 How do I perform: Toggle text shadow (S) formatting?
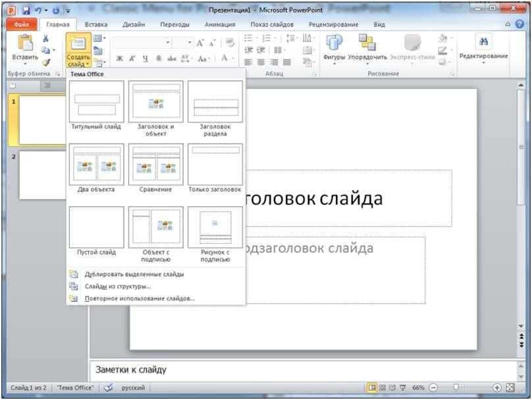point(159,59)
